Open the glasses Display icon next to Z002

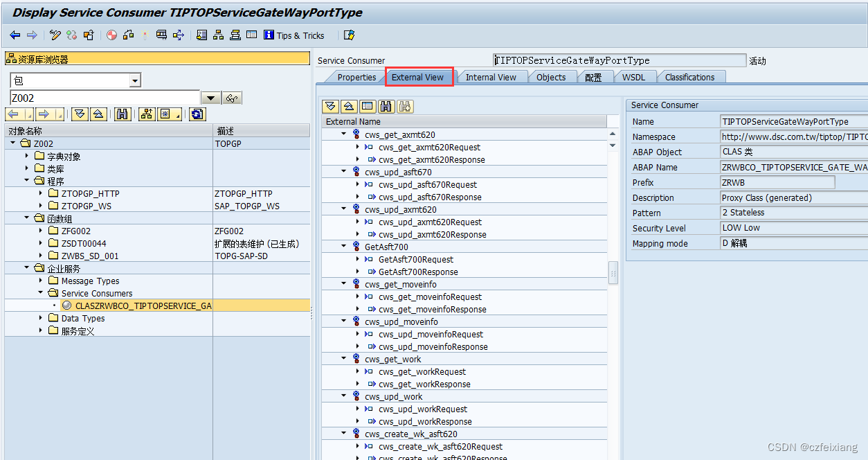(232, 98)
